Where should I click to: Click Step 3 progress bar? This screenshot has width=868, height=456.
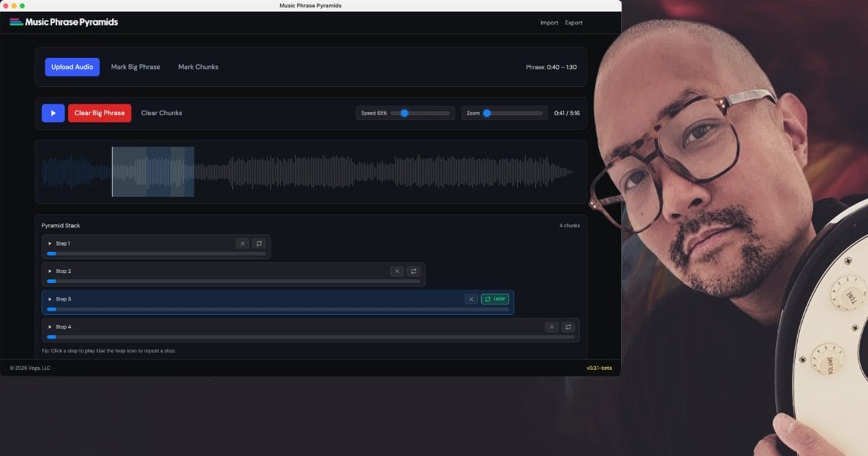click(278, 309)
